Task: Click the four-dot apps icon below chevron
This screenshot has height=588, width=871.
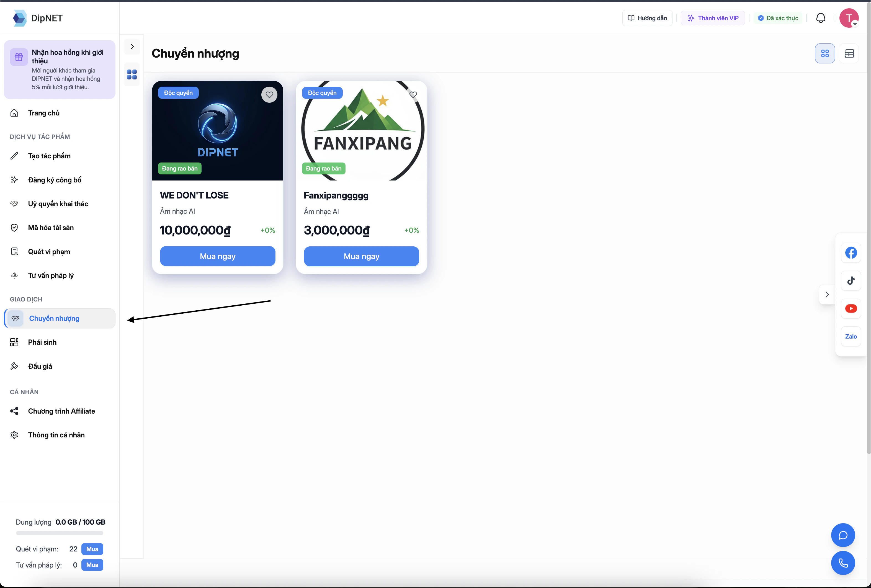Action: coord(132,74)
